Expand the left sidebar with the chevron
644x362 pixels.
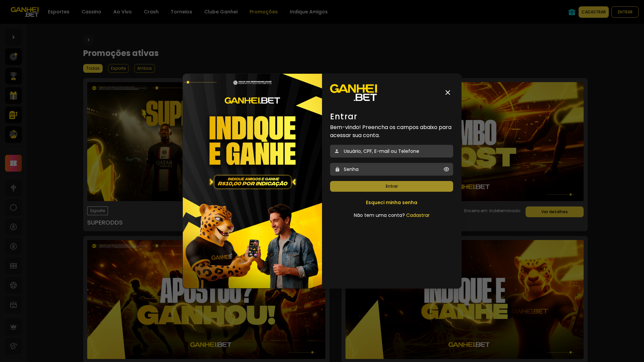(13, 37)
